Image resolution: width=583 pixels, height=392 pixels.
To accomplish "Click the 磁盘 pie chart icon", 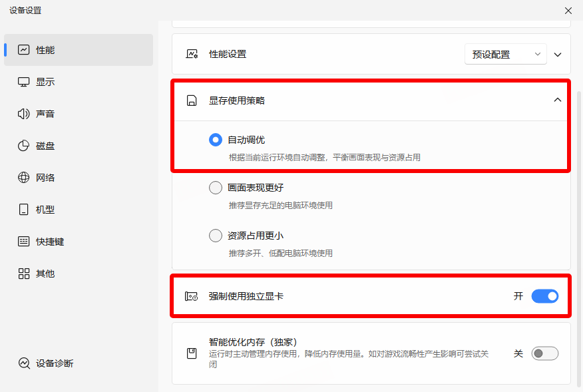I will [24, 146].
